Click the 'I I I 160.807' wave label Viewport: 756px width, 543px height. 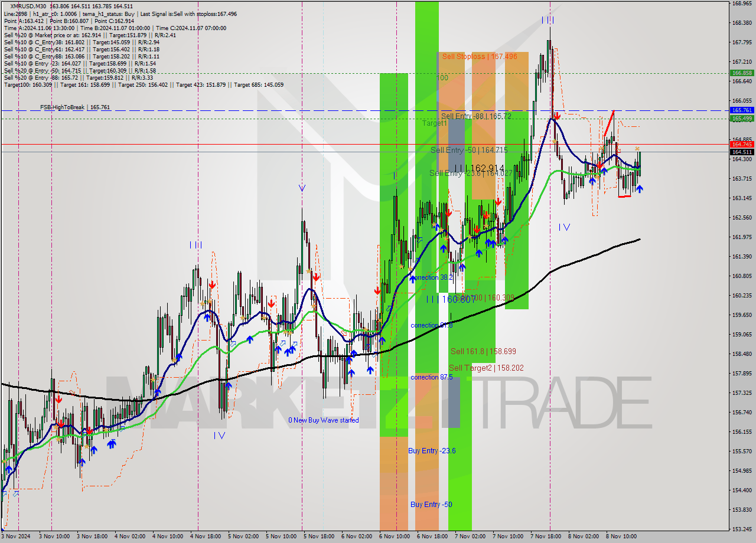pyautogui.click(x=451, y=299)
